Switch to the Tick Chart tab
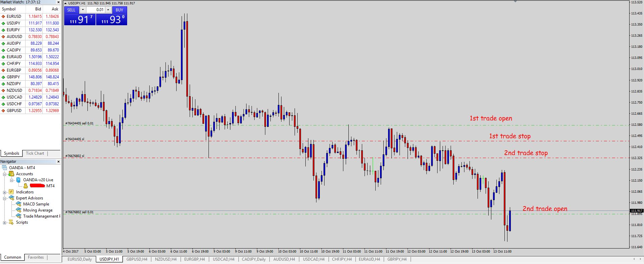 click(x=35, y=153)
